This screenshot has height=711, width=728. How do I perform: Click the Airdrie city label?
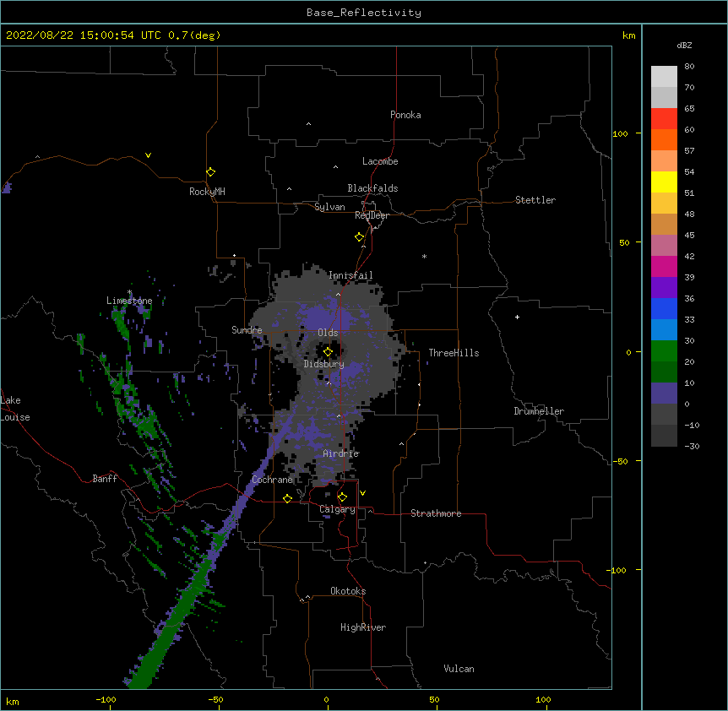click(x=341, y=453)
